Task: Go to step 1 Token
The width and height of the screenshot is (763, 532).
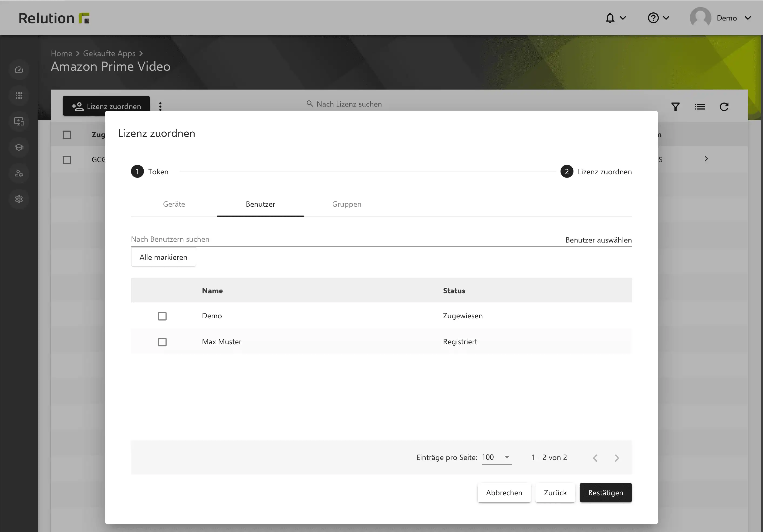Action: pos(150,171)
